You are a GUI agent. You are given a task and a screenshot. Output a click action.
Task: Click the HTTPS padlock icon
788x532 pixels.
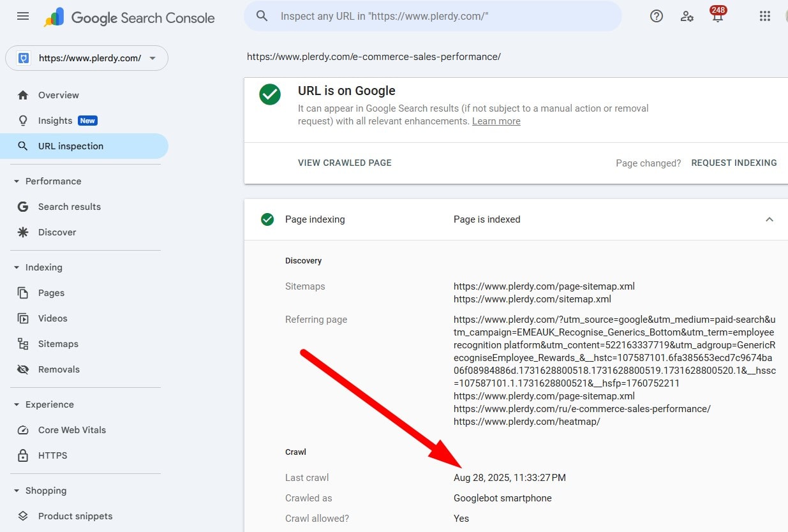click(x=22, y=455)
